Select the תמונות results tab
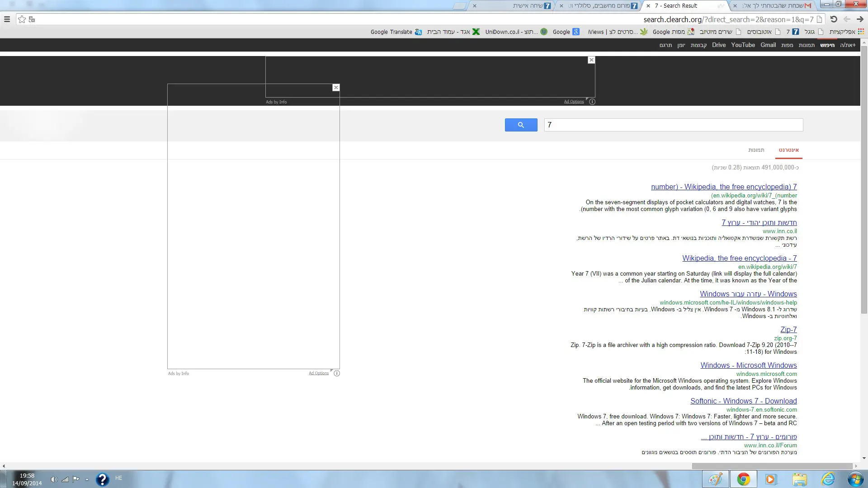 point(756,150)
